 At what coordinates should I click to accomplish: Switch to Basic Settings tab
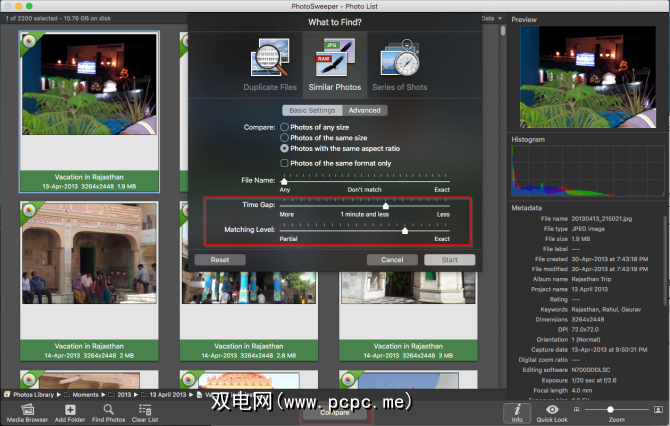pos(312,110)
